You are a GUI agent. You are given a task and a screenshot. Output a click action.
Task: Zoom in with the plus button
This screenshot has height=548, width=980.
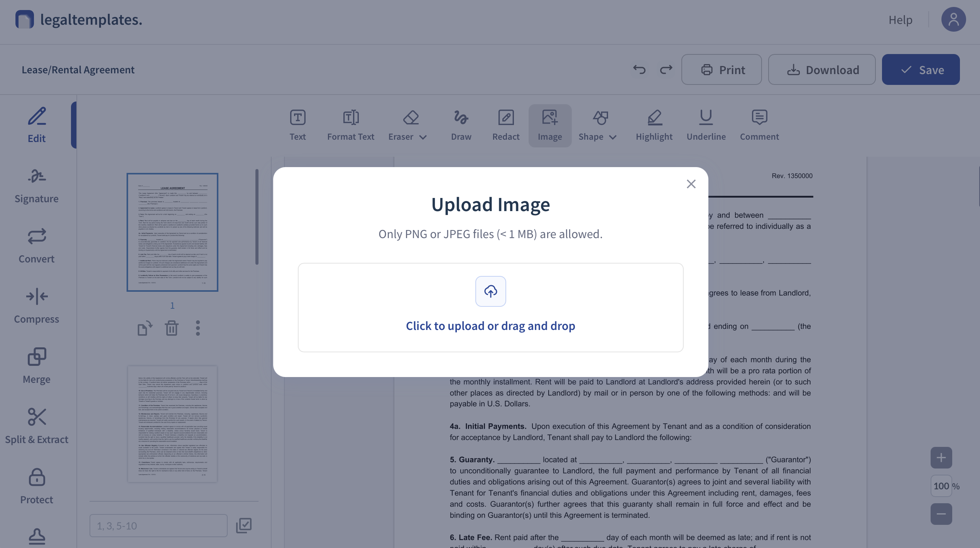pyautogui.click(x=941, y=458)
